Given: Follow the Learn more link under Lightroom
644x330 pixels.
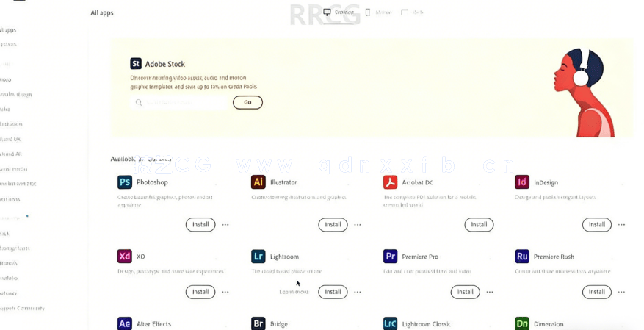Looking at the screenshot, I should [x=294, y=292].
